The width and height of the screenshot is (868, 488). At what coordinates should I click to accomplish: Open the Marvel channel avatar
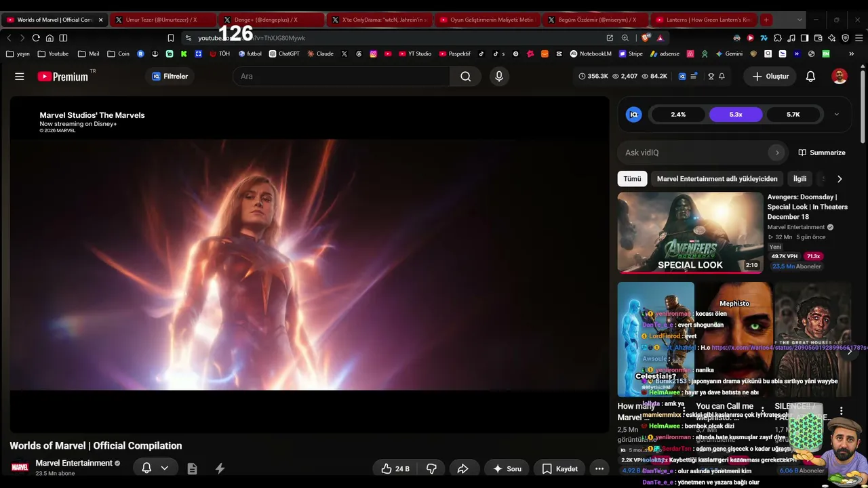pyautogui.click(x=20, y=468)
